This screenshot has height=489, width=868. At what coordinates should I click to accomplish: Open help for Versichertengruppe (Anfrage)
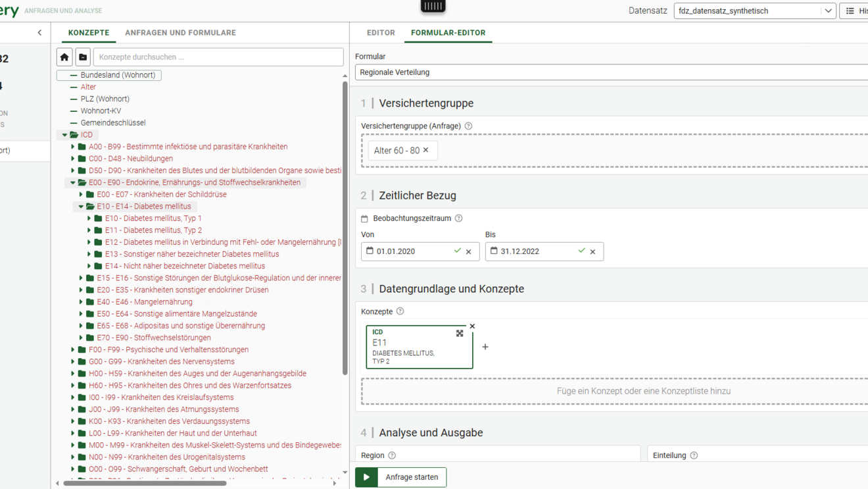pyautogui.click(x=468, y=126)
